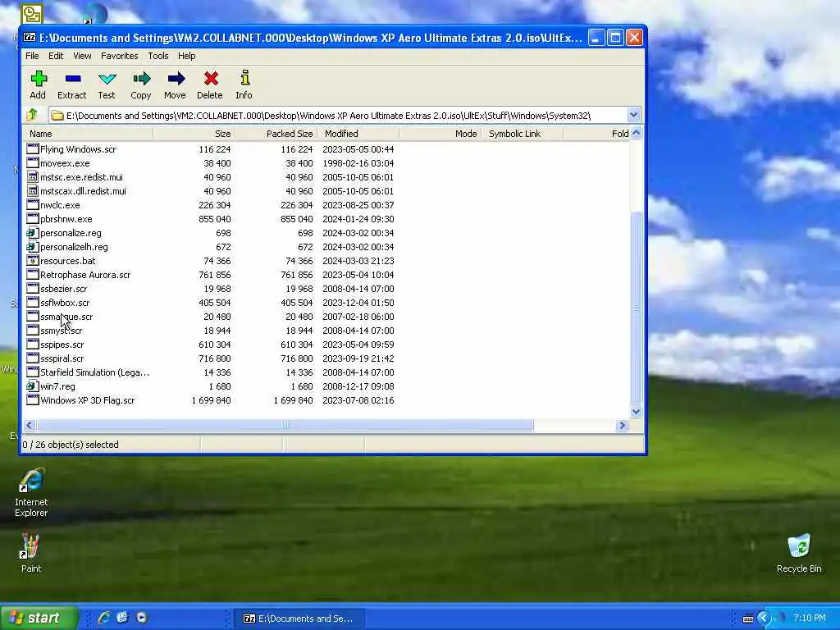
Task: Open the address bar path dropdown
Action: 633,115
